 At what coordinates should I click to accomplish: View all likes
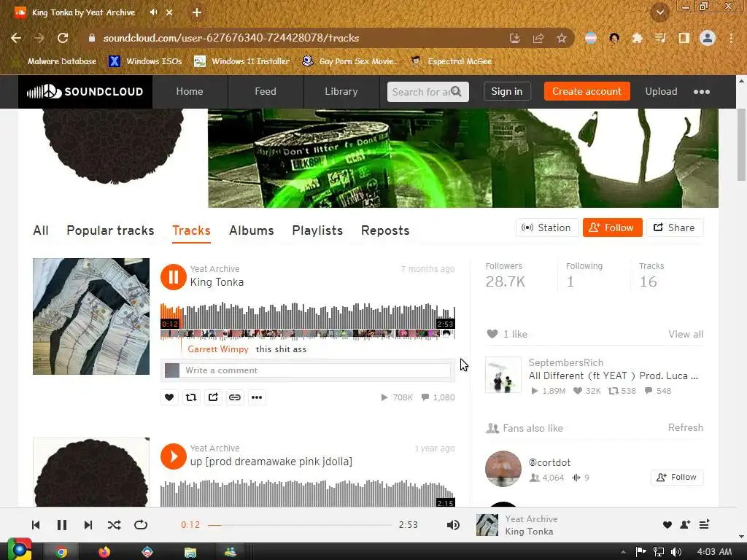coord(686,334)
